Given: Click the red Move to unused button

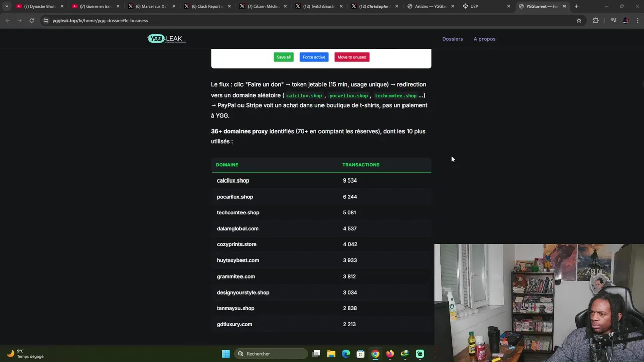Looking at the screenshot, I should point(352,57).
